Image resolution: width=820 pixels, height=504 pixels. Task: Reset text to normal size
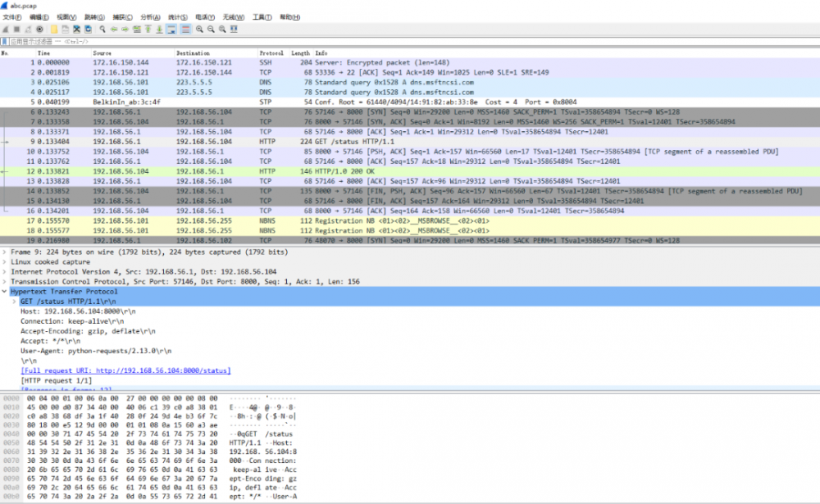[x=222, y=30]
